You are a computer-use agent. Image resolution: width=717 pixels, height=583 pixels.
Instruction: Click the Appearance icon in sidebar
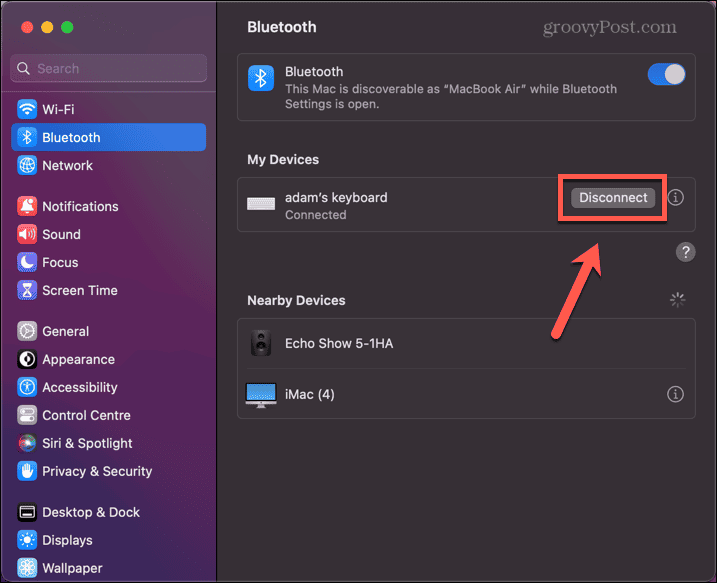click(27, 359)
